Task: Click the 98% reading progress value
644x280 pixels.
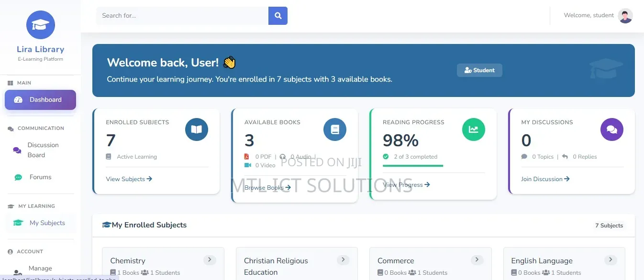Action: tap(401, 140)
